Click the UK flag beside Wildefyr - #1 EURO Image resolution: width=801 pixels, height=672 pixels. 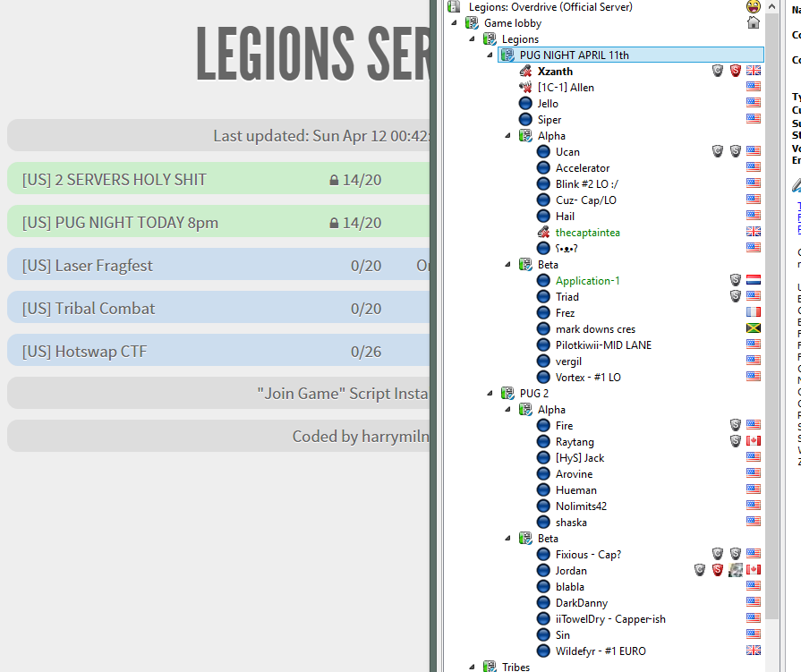754,650
